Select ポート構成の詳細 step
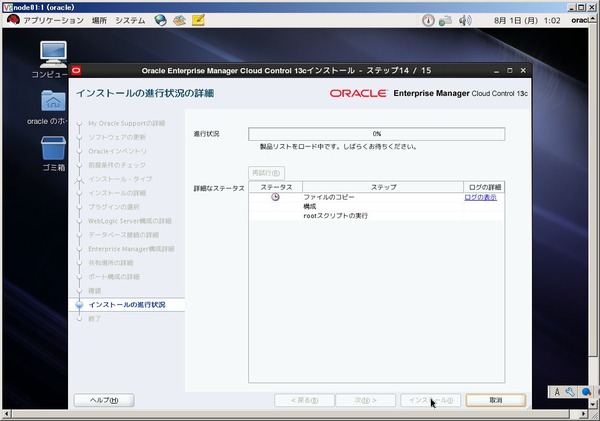600x421 pixels. (114, 276)
